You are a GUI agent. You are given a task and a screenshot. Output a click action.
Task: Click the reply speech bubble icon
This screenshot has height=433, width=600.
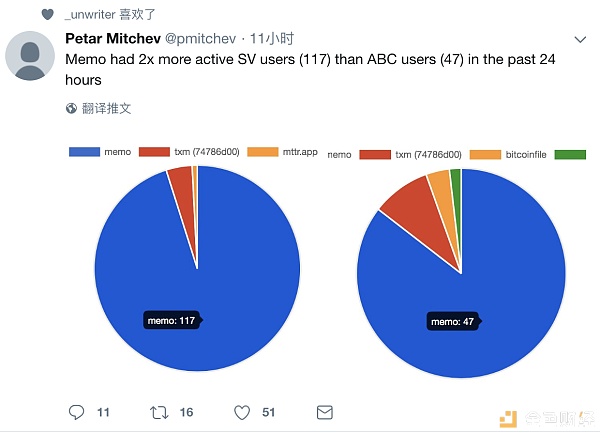(77, 412)
